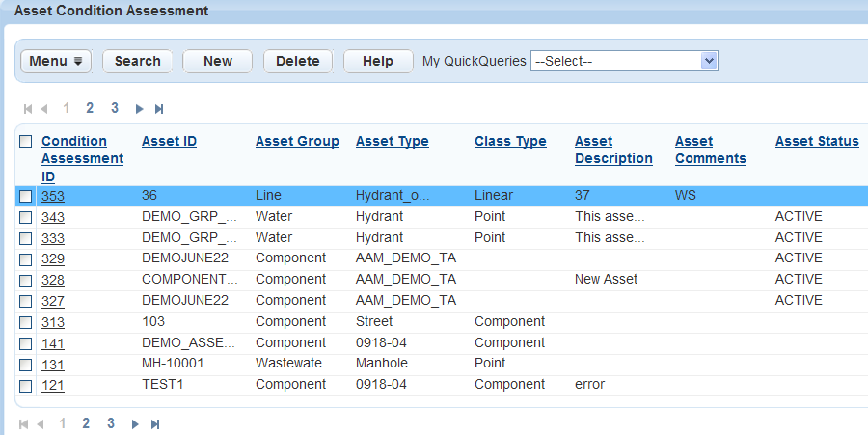The width and height of the screenshot is (868, 435).
Task: Check the box for assessment 343
Action: [26, 217]
